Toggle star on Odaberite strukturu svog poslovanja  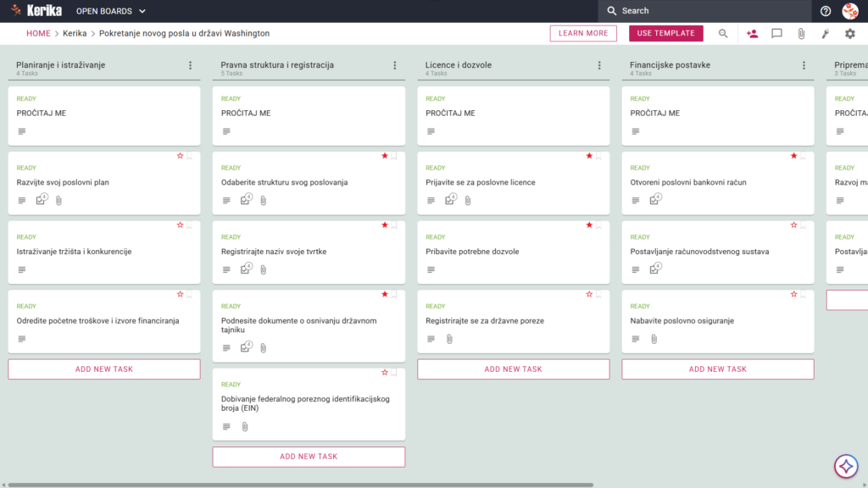385,156
